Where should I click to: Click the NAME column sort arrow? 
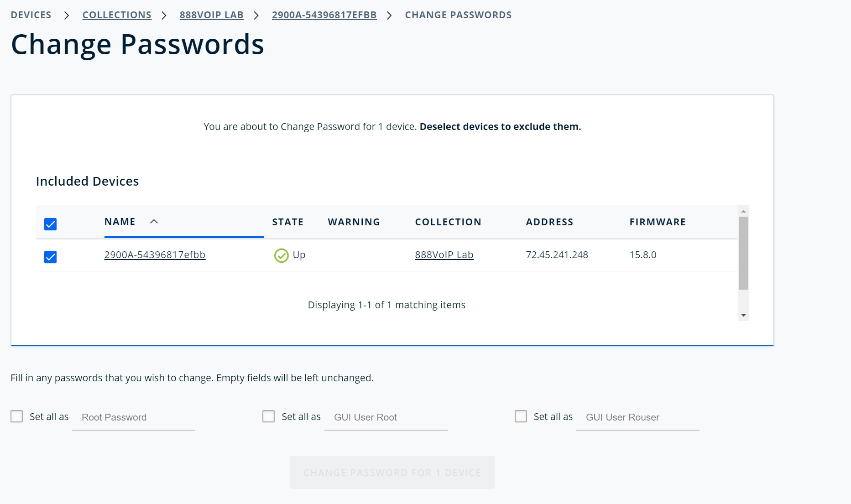154,222
